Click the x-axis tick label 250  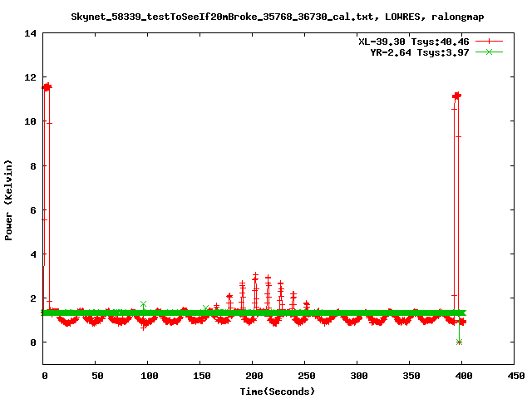click(x=307, y=376)
